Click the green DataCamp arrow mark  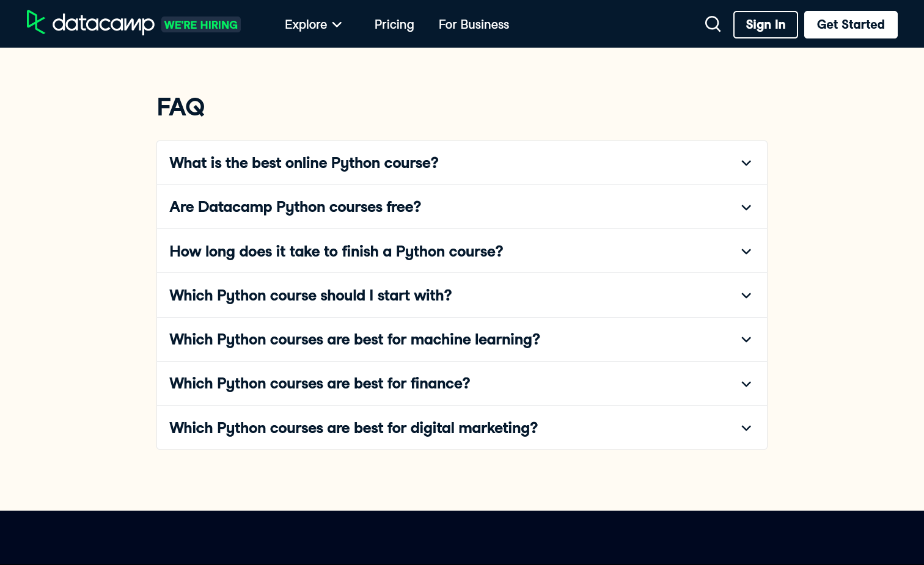point(36,23)
